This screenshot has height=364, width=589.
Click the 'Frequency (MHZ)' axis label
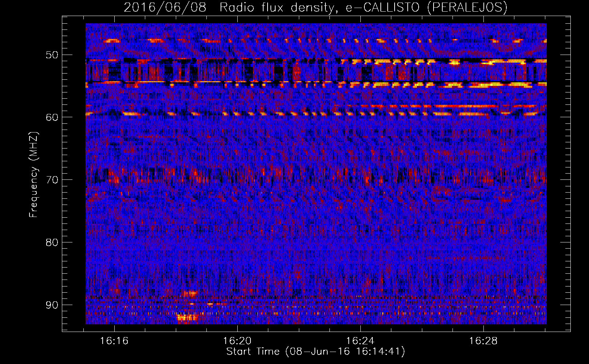point(33,175)
